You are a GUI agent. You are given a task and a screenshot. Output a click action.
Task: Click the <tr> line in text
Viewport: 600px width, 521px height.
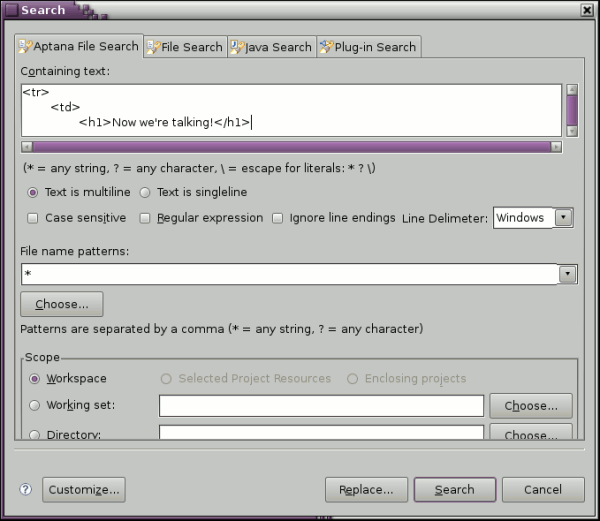pyautogui.click(x=36, y=92)
